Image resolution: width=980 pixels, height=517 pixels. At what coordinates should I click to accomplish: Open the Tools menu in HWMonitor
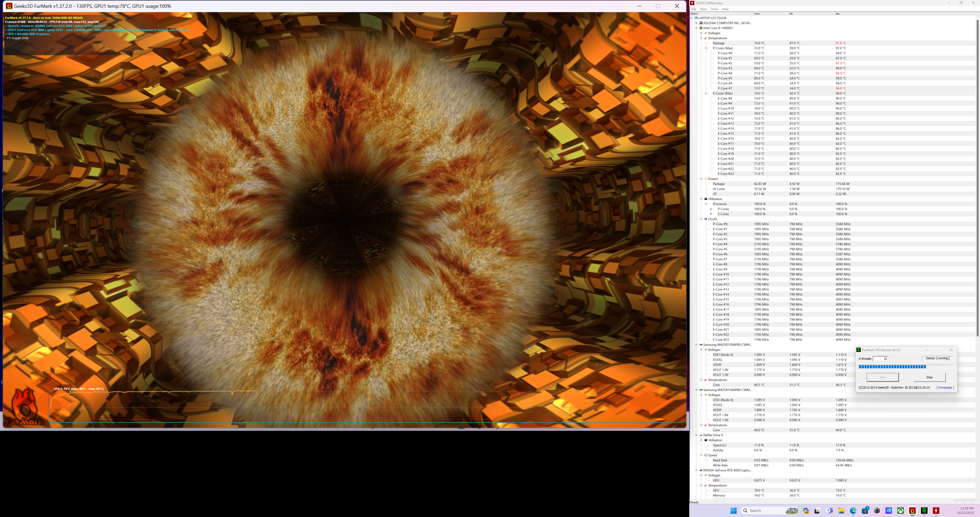tap(714, 9)
